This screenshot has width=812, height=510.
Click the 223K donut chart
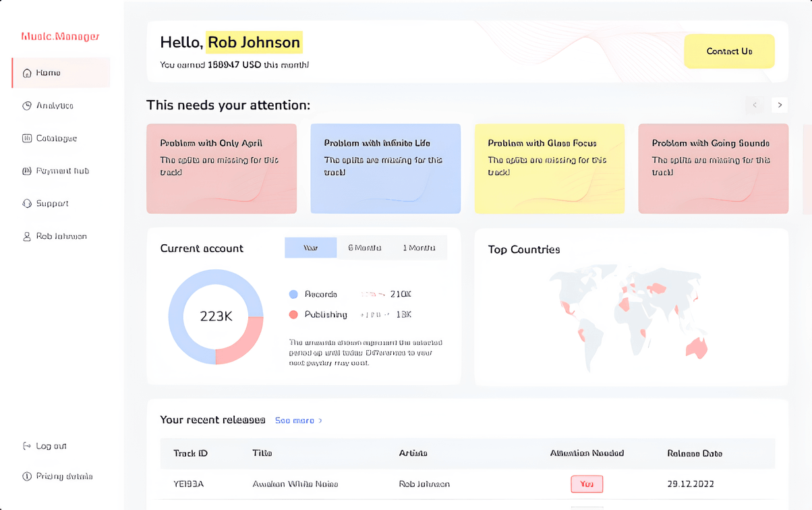point(216,316)
